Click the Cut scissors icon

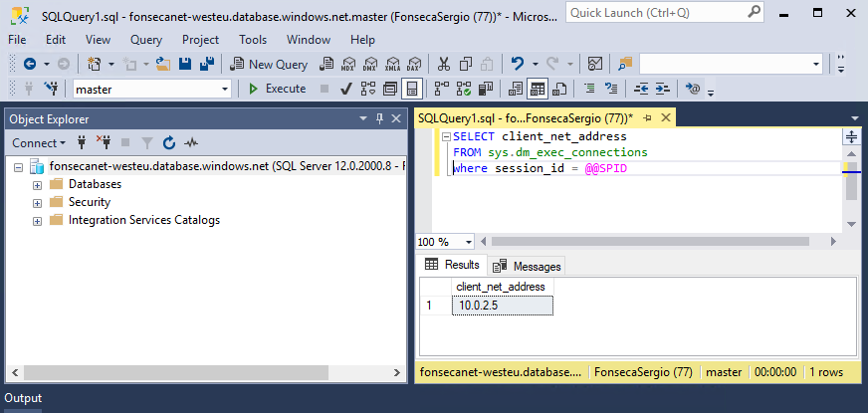click(x=444, y=65)
